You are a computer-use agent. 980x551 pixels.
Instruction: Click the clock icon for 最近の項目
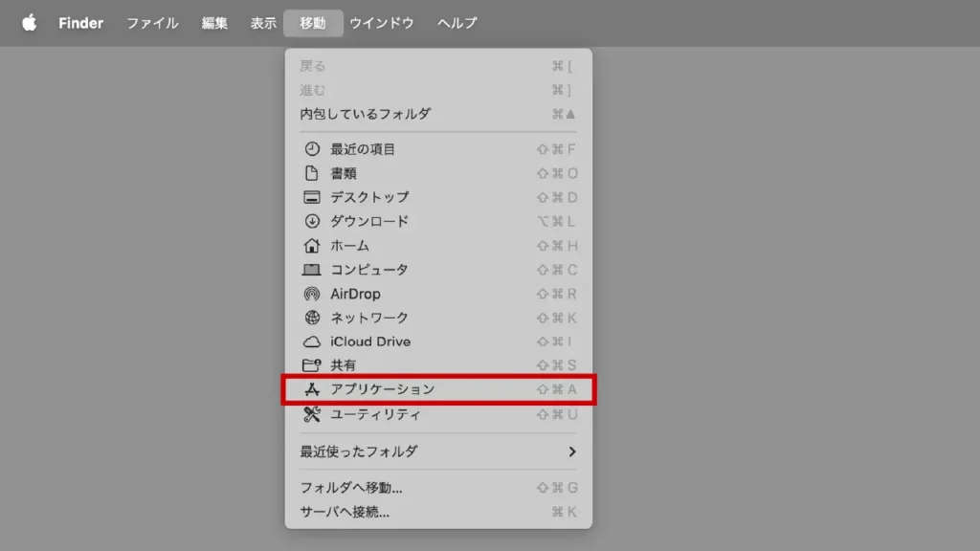coord(311,149)
